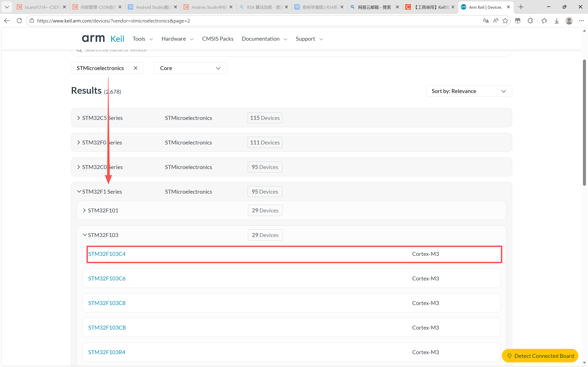Open the Sort by Relevance dropdown
The width and height of the screenshot is (588, 367).
469,91
